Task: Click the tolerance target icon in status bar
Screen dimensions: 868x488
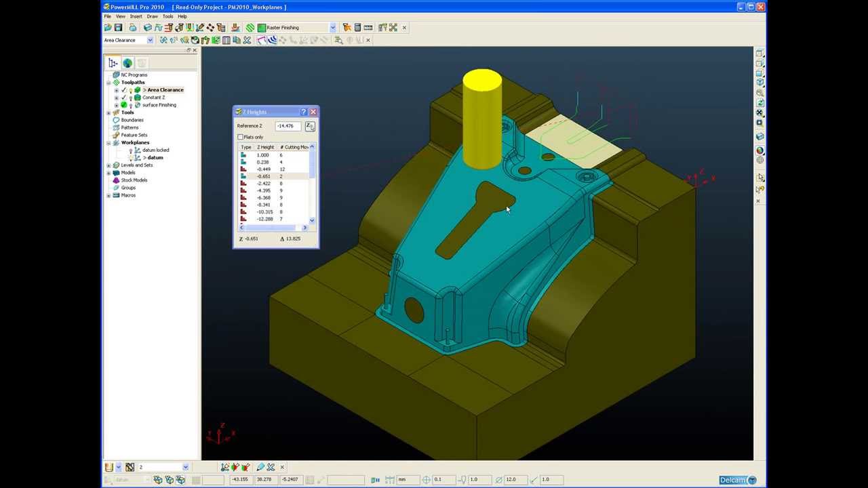Action: click(426, 479)
